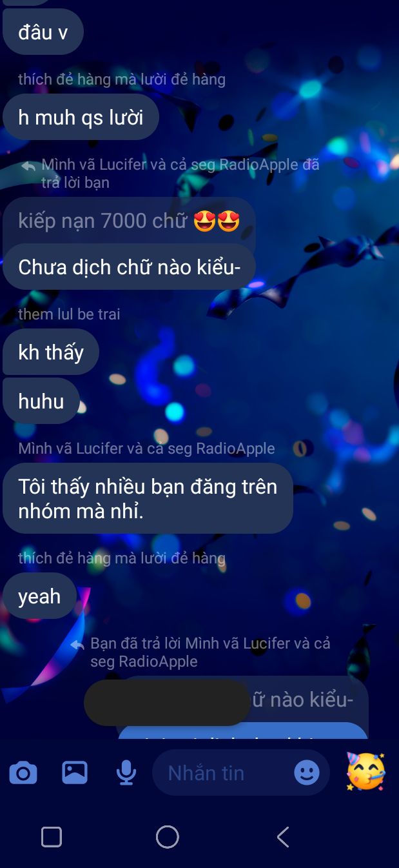
Task: Tap the "huhu" message bubble
Action: 41,401
